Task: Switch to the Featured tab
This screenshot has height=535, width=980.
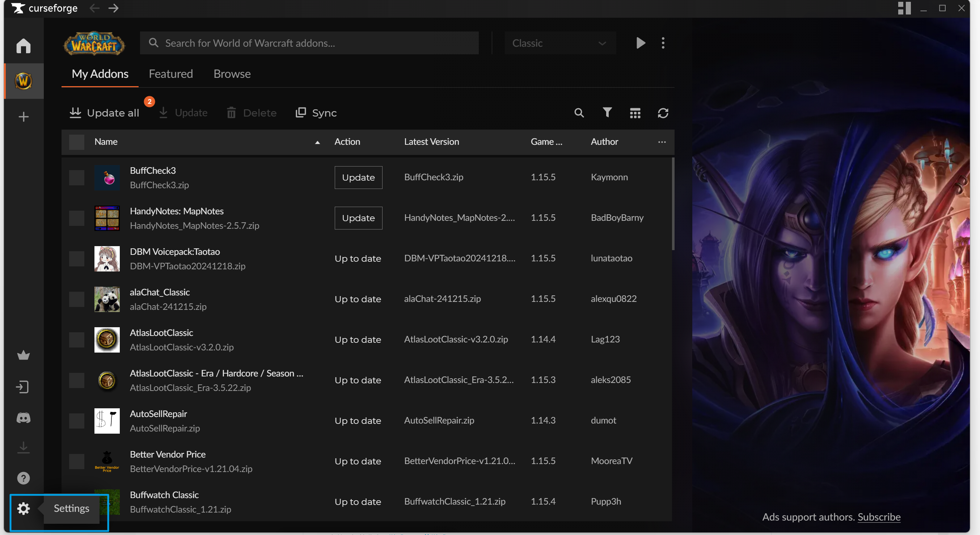Action: 171,74
